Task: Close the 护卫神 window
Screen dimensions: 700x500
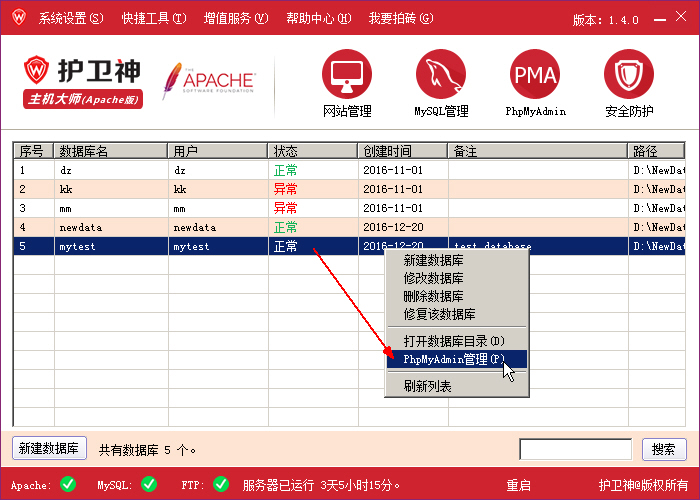Action: coord(681,17)
